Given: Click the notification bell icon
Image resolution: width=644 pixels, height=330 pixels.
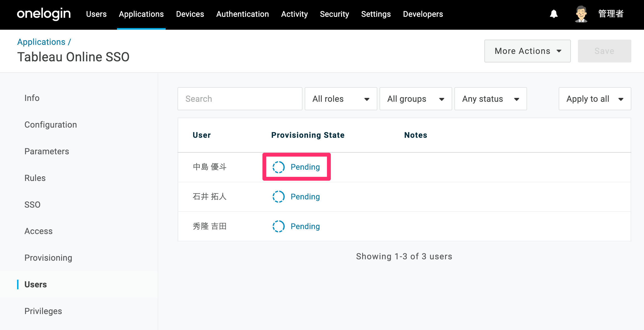Looking at the screenshot, I should pos(554,14).
